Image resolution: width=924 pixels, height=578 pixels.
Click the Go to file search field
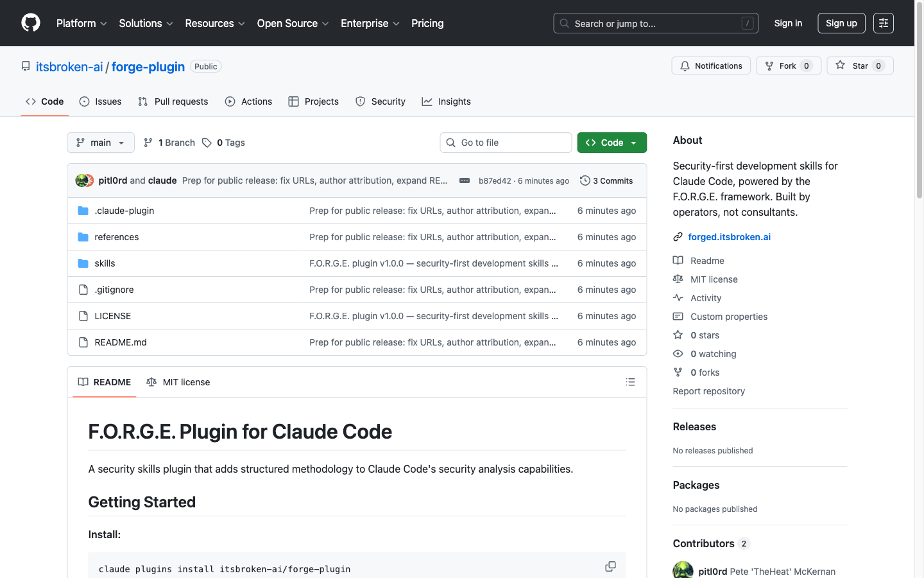(x=506, y=142)
